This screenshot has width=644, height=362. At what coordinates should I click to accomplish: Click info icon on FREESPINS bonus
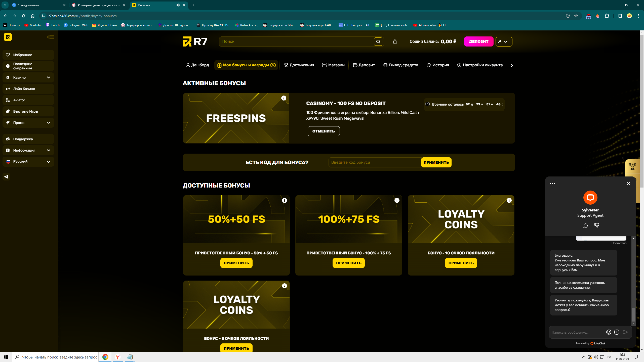[x=284, y=98]
